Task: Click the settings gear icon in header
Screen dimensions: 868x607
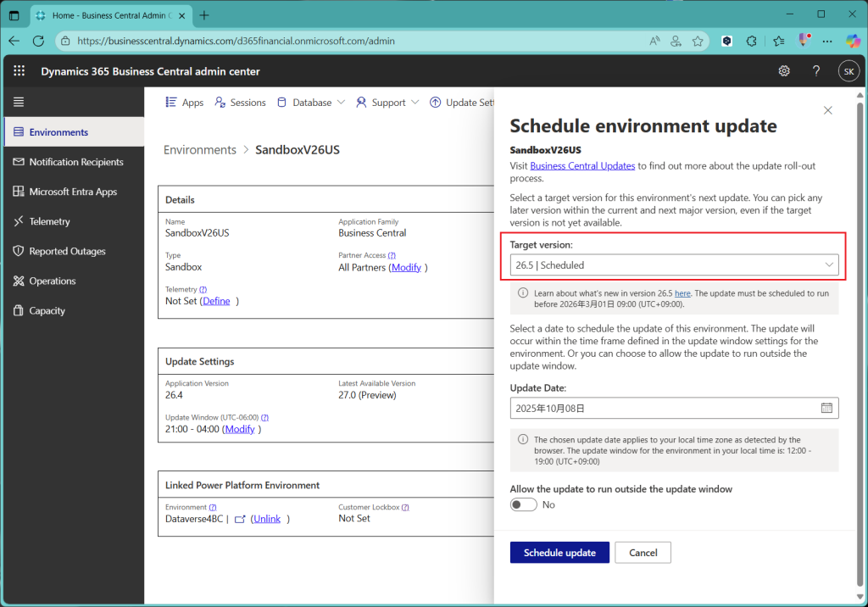Action: [x=784, y=71]
